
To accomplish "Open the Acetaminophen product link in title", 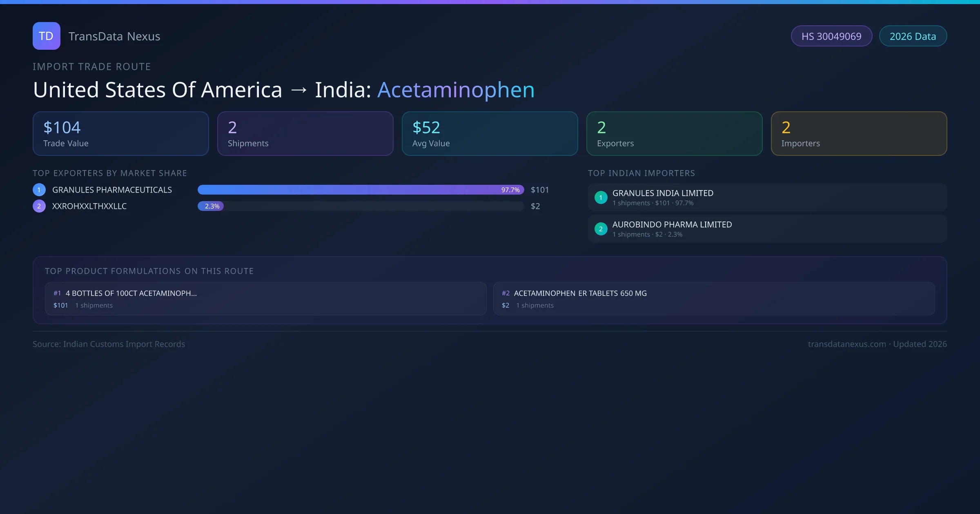I will click(x=456, y=89).
